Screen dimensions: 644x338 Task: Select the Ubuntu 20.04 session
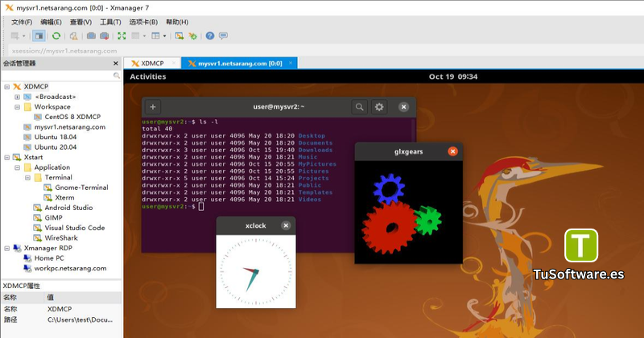(56, 147)
